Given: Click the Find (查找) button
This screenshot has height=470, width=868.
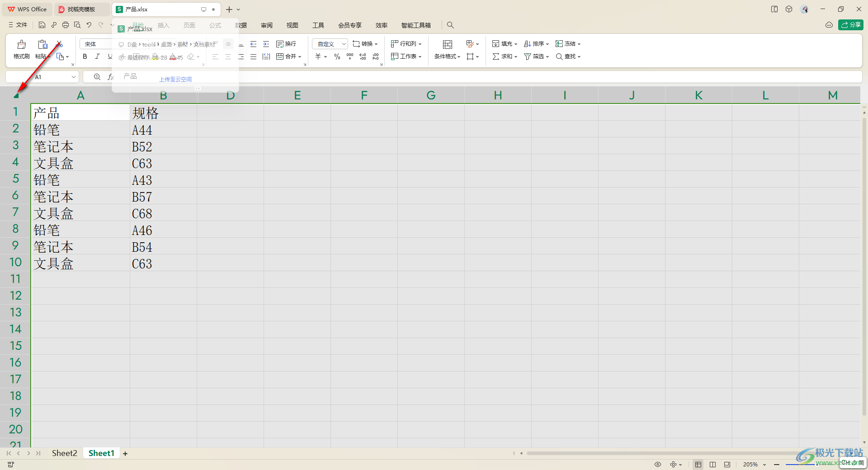Looking at the screenshot, I should (568, 56).
